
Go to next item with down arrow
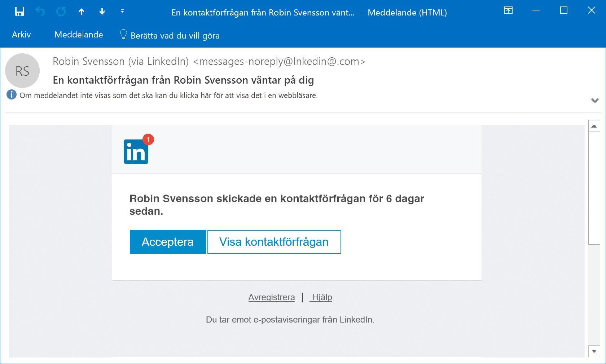[102, 12]
